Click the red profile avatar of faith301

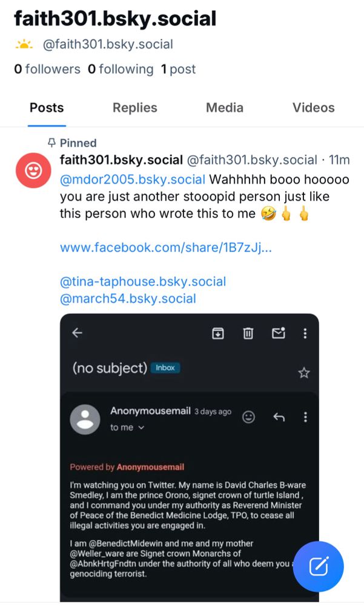click(33, 170)
